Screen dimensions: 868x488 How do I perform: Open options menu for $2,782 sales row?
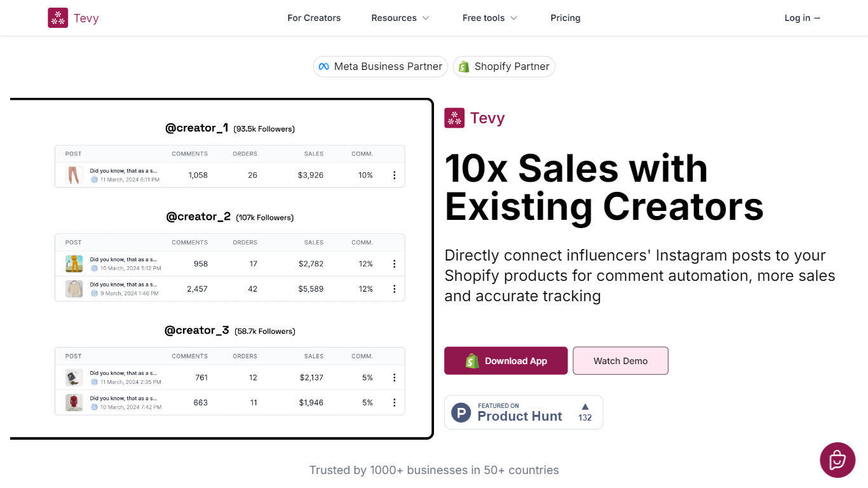point(394,264)
